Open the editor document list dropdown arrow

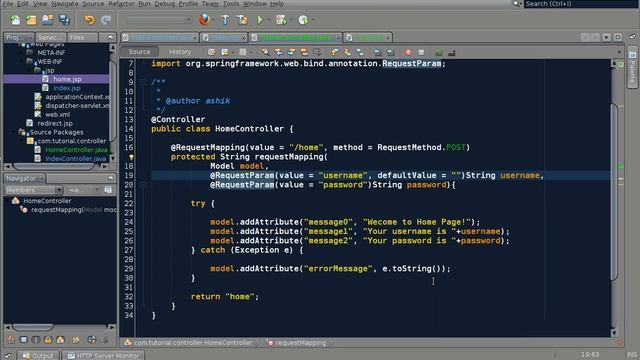607,37
